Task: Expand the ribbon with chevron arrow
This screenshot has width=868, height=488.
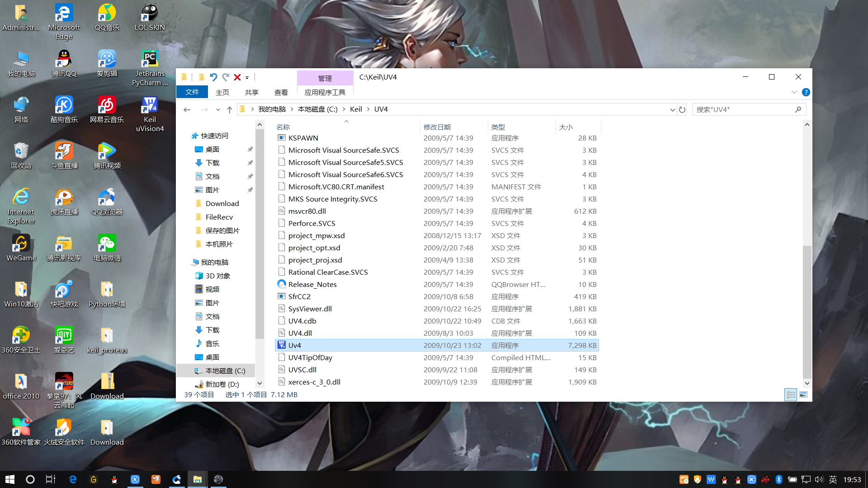Action: point(794,92)
